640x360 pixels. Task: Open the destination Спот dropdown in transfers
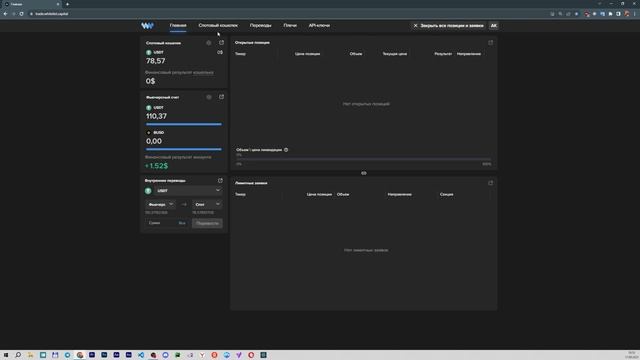207,204
